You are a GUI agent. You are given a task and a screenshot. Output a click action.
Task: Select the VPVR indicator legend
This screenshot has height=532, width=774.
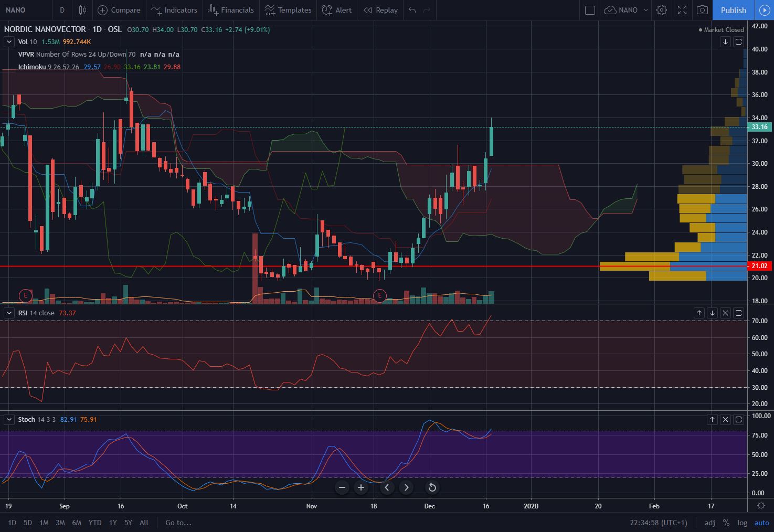click(99, 54)
